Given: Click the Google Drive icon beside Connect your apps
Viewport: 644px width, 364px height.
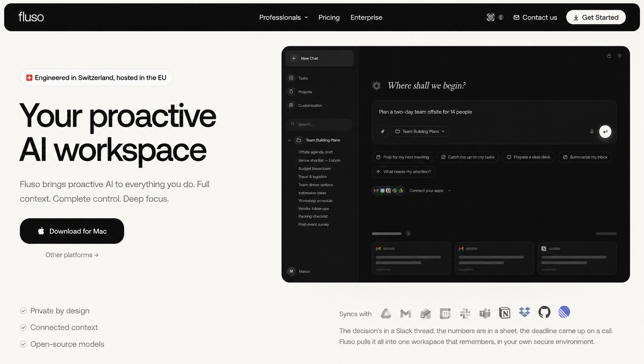Looking at the screenshot, I should click(x=401, y=191).
